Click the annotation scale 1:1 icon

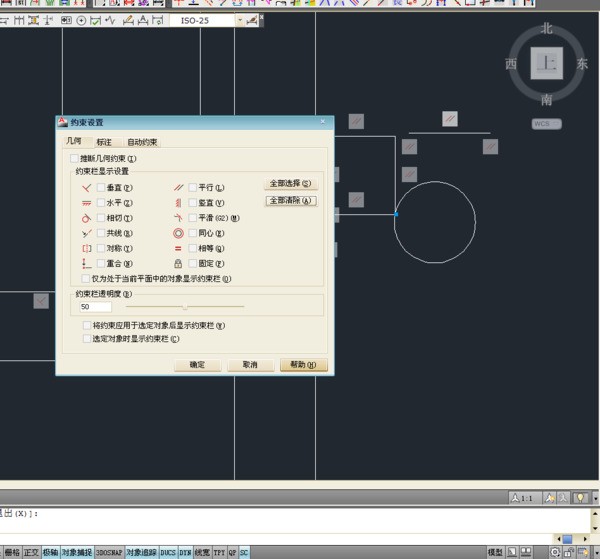522,498
